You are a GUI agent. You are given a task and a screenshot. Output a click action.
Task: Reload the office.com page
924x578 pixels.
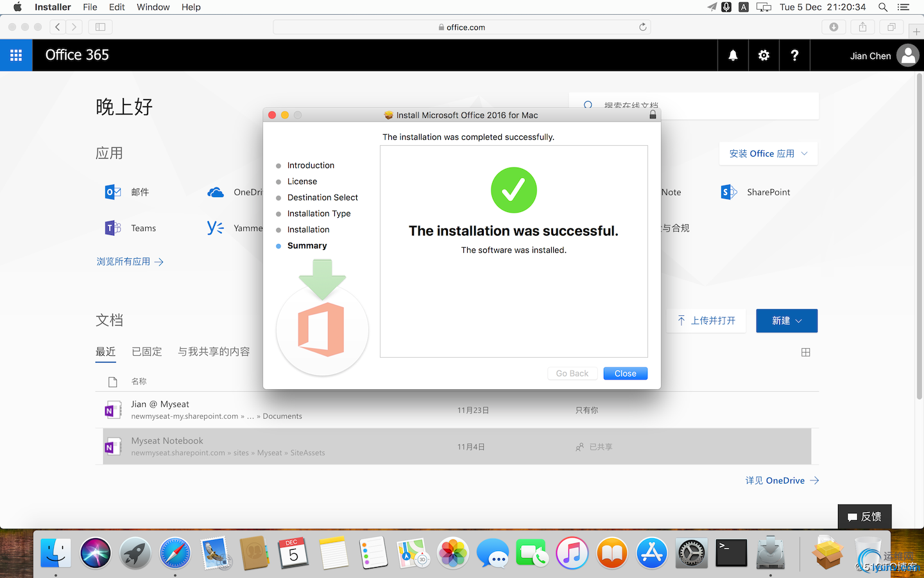(642, 27)
